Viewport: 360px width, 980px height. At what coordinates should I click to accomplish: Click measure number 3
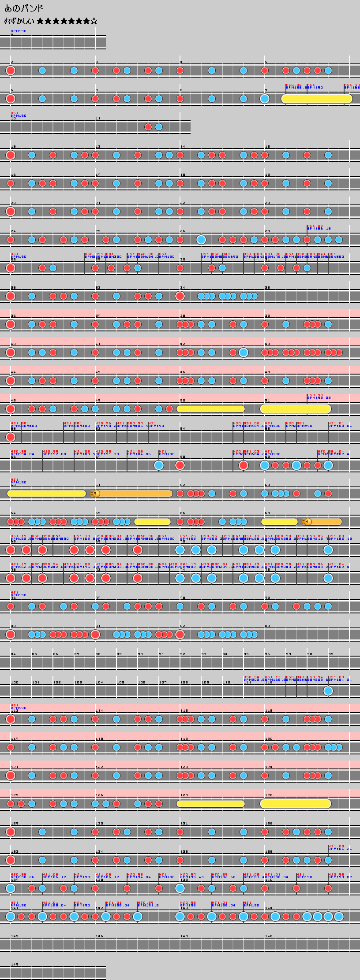click(97, 62)
